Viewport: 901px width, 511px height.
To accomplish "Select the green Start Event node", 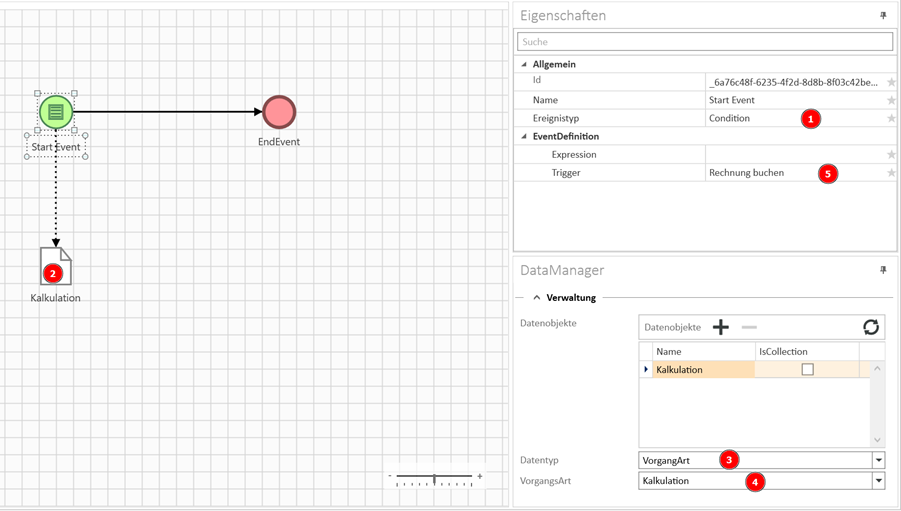I will (56, 112).
